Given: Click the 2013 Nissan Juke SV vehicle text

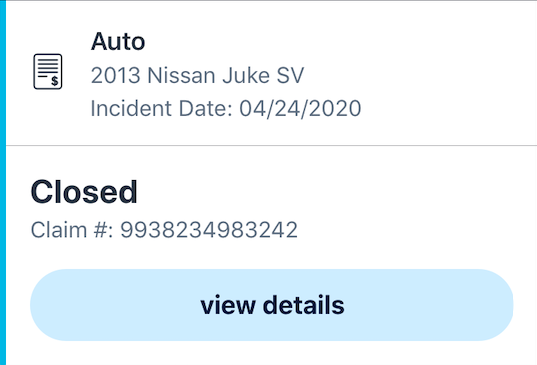Looking at the screenshot, I should coord(197,75).
